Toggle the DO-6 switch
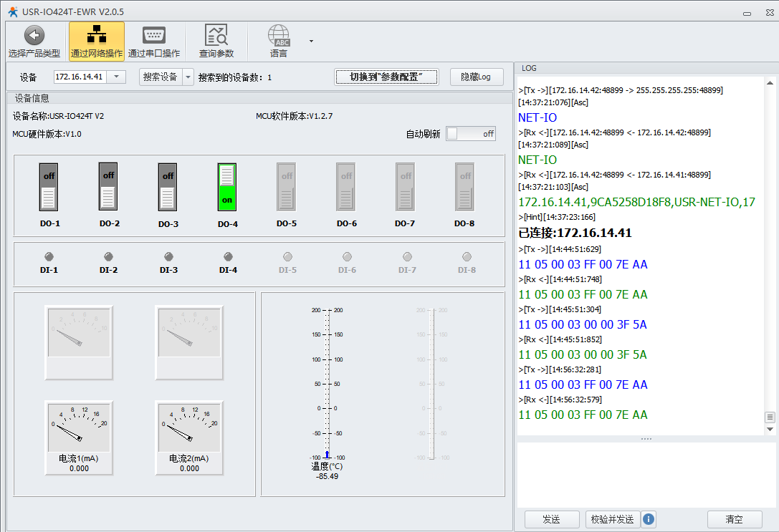Screen dimensions: 779x532 click(x=345, y=187)
